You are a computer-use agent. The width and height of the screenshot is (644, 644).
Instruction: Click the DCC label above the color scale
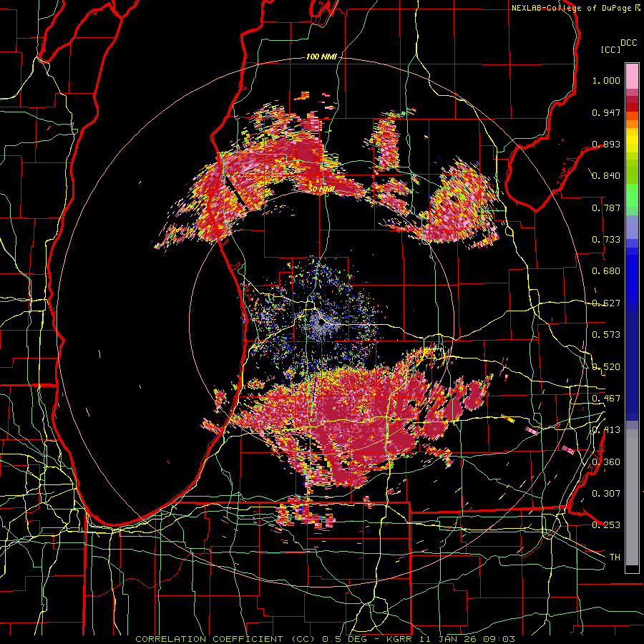coord(628,43)
